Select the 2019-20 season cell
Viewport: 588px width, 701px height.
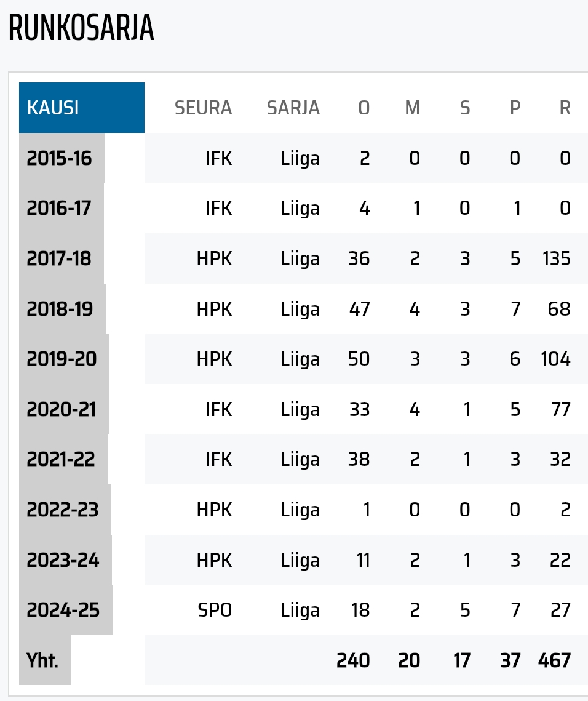click(62, 359)
